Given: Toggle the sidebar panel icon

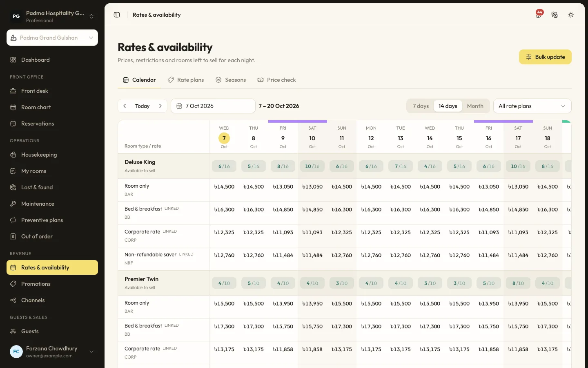Looking at the screenshot, I should tap(117, 15).
